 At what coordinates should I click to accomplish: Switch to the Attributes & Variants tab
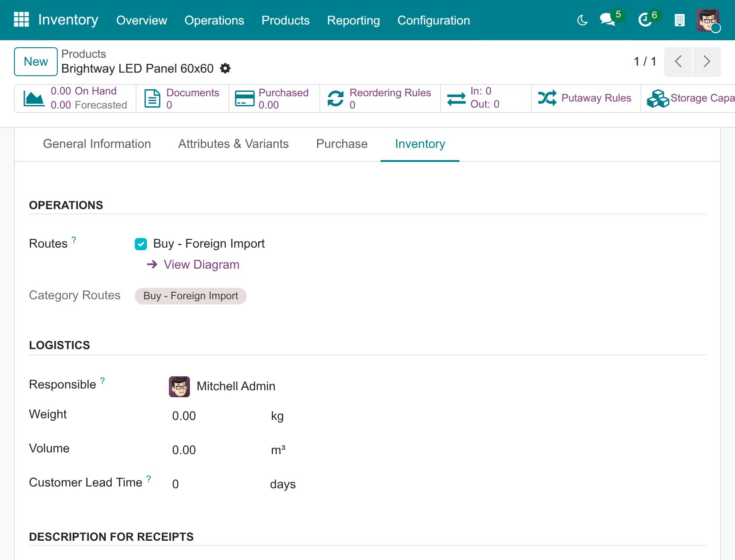[234, 144]
